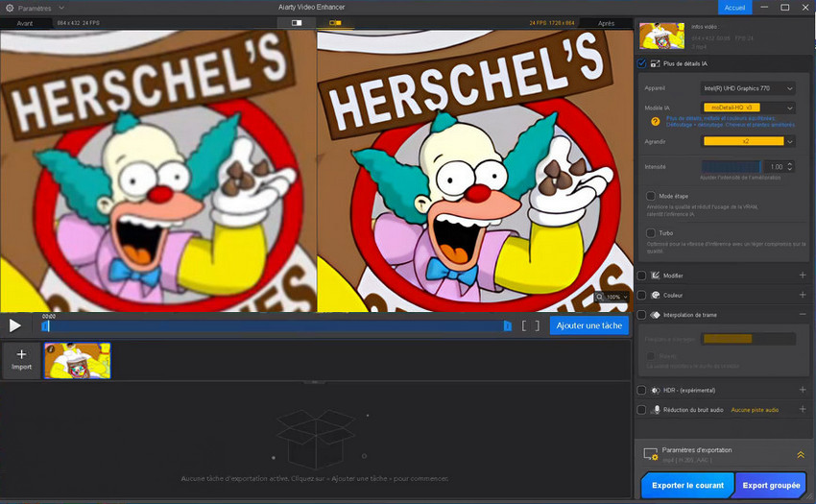Screen dimensions: 816x504
Task: Switch to side-by-side compare view icon
Action: point(336,23)
